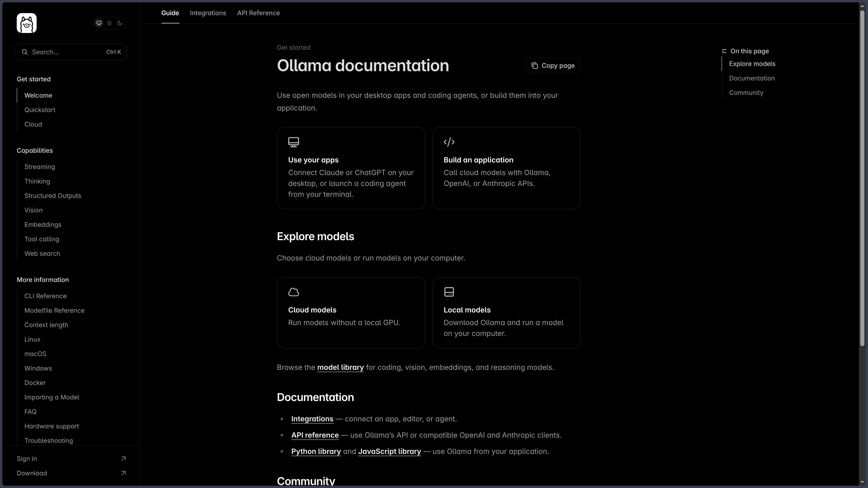Click the drive icon in Local models card
The width and height of the screenshot is (868, 488).
(449, 292)
